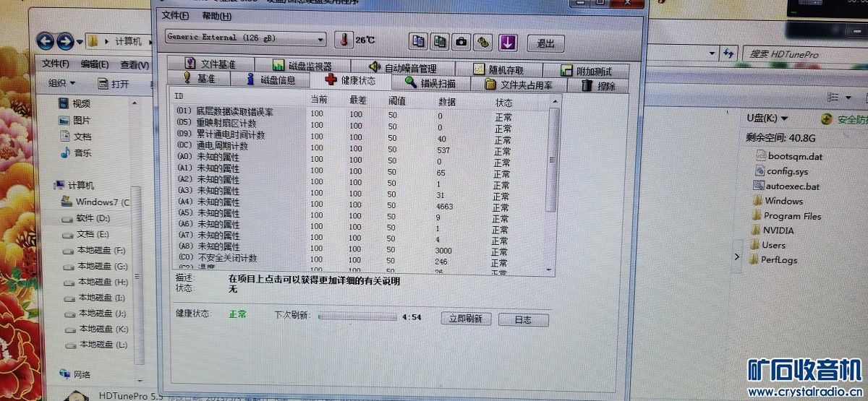Select the Windows7 (C drive in sidebar
The height and width of the screenshot is (401, 868).
[95, 202]
